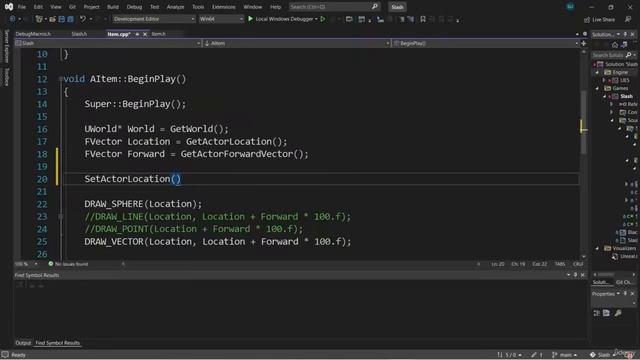Click the user account avatar icon
640x360 pixels.
pos(570,7)
